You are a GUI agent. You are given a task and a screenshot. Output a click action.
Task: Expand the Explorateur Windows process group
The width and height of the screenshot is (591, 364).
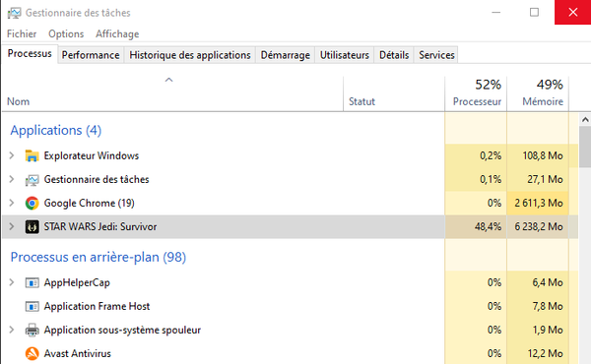(x=12, y=155)
